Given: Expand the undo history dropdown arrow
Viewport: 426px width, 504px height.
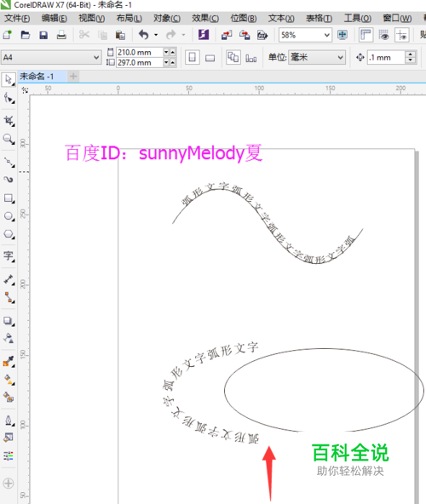Looking at the screenshot, I should [156, 35].
